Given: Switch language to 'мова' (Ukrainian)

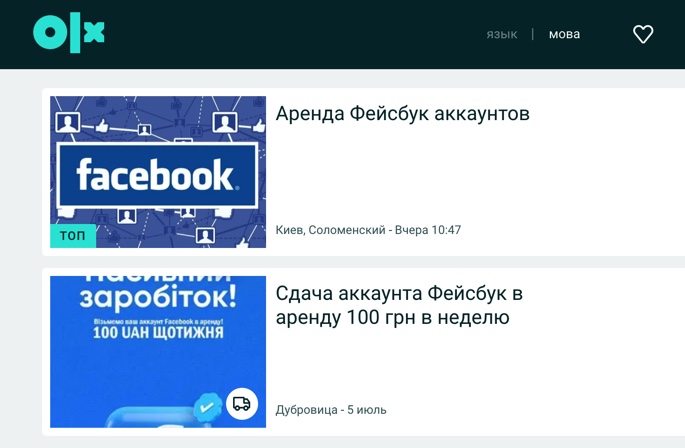Looking at the screenshot, I should 564,34.
